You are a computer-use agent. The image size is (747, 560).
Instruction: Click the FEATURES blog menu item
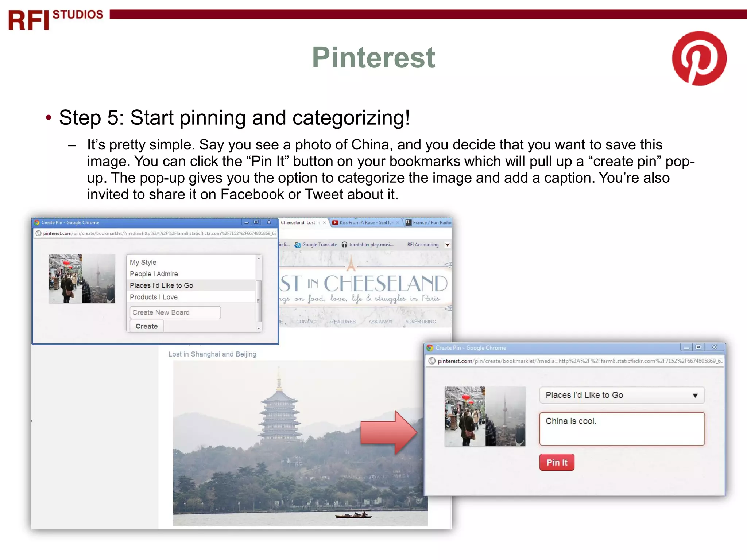(343, 322)
